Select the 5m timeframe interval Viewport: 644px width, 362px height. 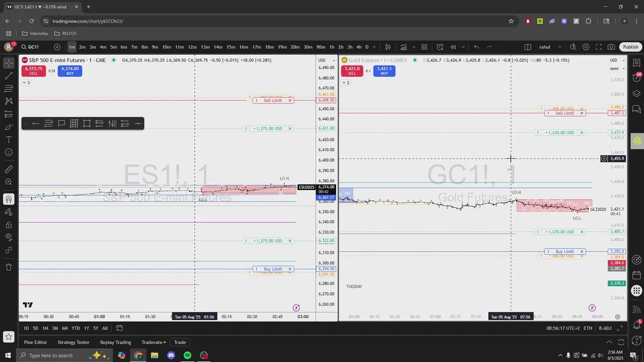point(113,47)
